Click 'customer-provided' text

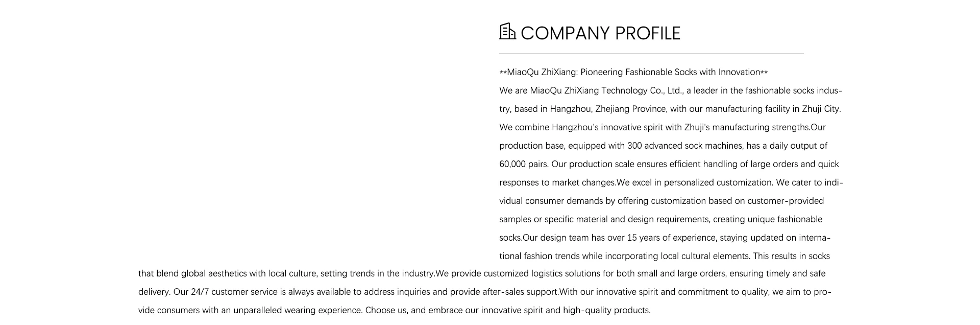(x=786, y=201)
